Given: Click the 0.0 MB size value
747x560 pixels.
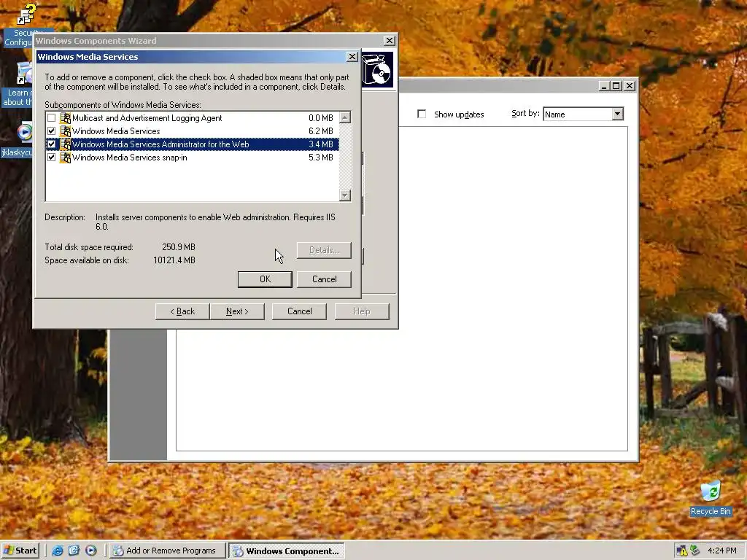Looking at the screenshot, I should [x=321, y=118].
